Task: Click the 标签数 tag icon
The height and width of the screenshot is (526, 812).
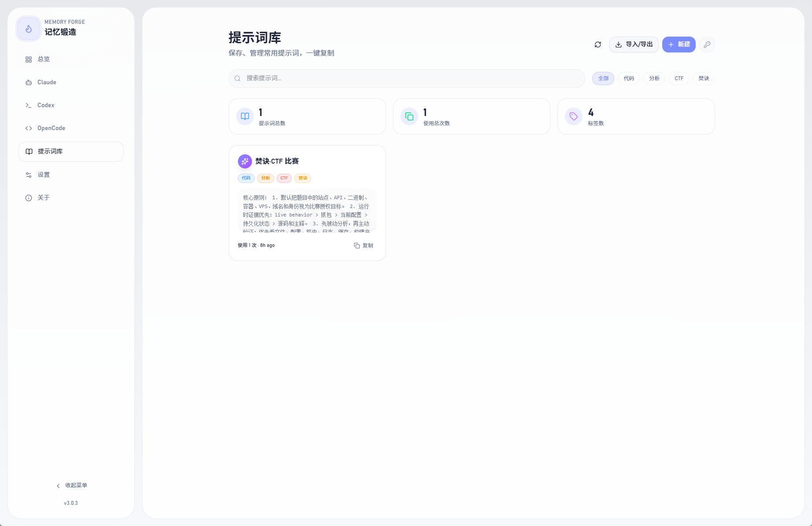Action: pos(574,116)
